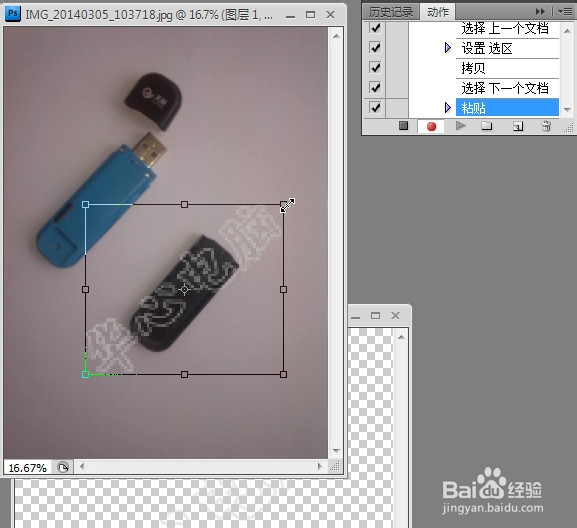Click the bottom-right transform handle
Image resolution: width=577 pixels, height=528 pixels.
(x=283, y=374)
